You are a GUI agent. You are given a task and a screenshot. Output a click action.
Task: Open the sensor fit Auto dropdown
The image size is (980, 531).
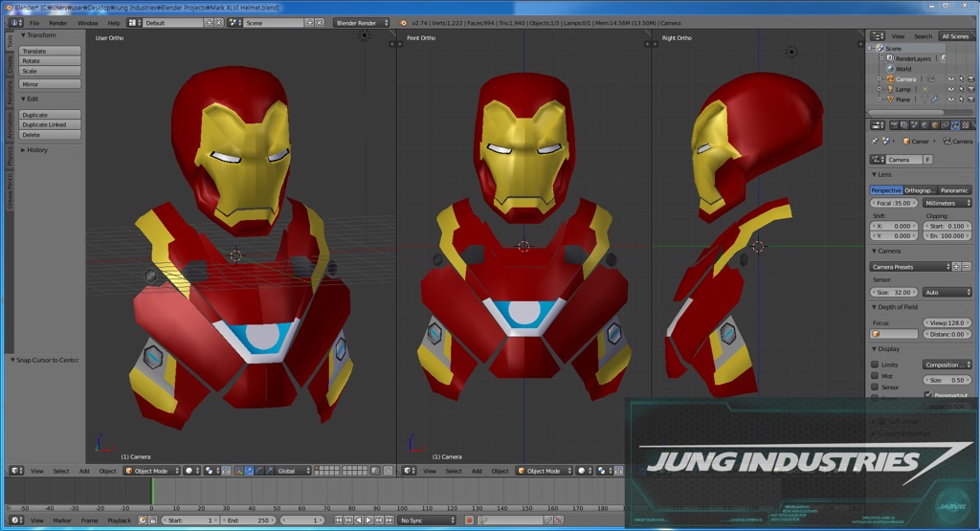pos(947,292)
